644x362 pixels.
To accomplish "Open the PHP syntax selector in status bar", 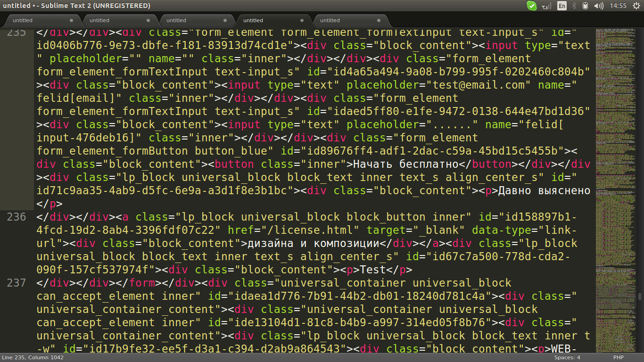I will click(x=619, y=357).
